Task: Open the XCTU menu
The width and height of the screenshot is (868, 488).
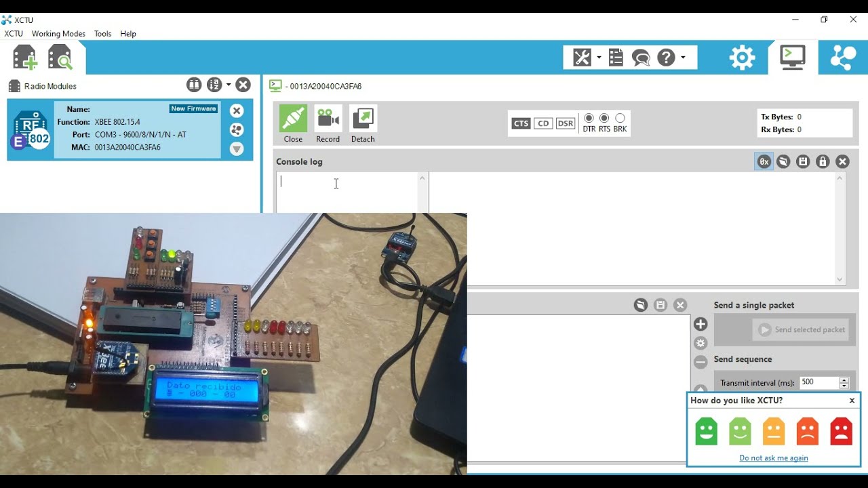Action: pyautogui.click(x=14, y=33)
